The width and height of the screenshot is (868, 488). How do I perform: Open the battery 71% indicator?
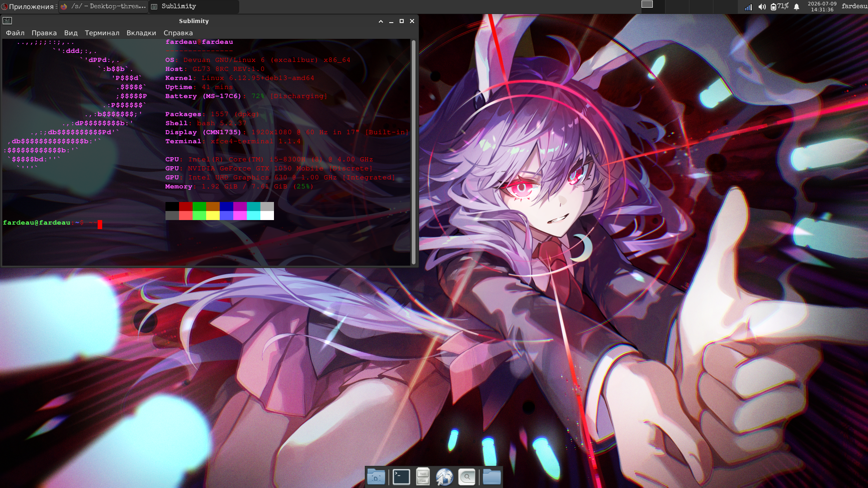click(779, 6)
